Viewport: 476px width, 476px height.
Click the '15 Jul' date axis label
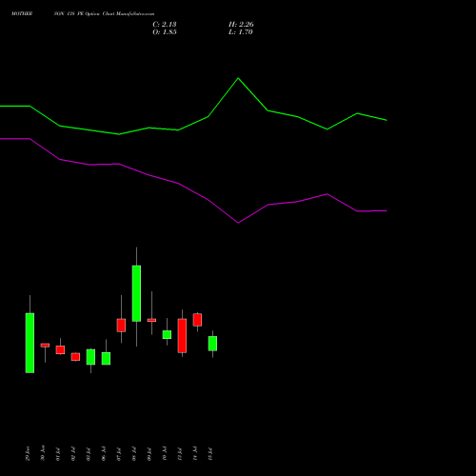[210, 454]
